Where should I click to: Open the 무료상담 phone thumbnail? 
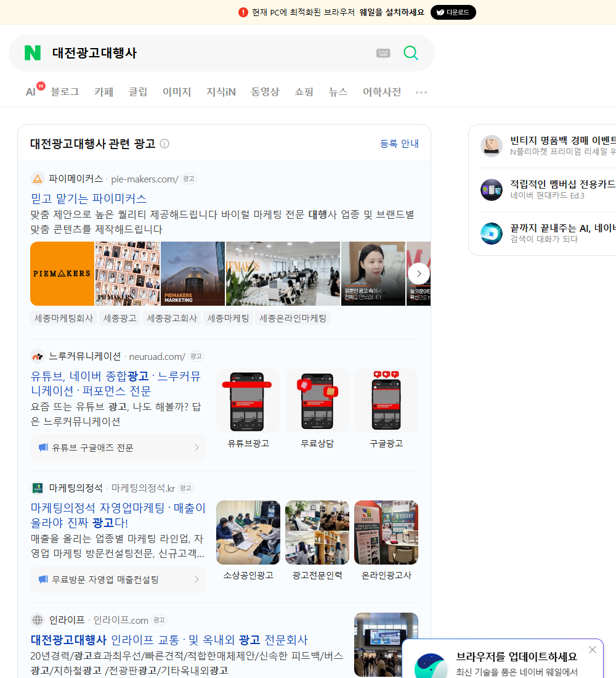[x=317, y=401]
